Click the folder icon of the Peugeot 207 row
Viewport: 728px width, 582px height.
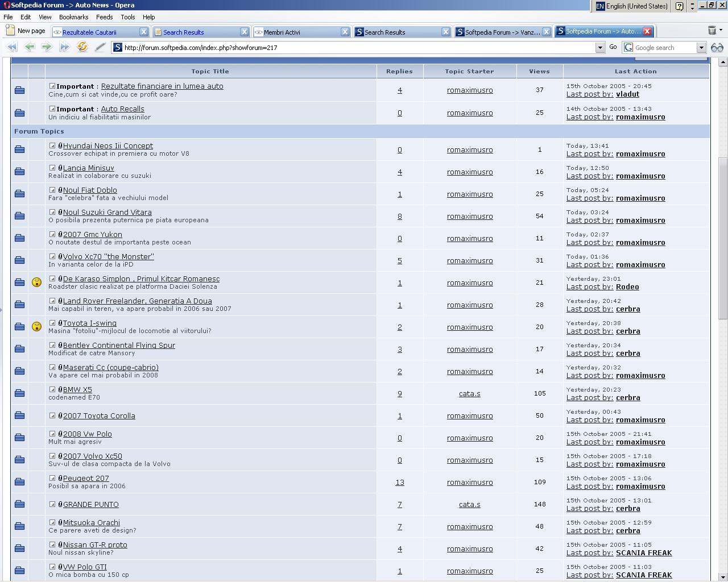coord(19,482)
